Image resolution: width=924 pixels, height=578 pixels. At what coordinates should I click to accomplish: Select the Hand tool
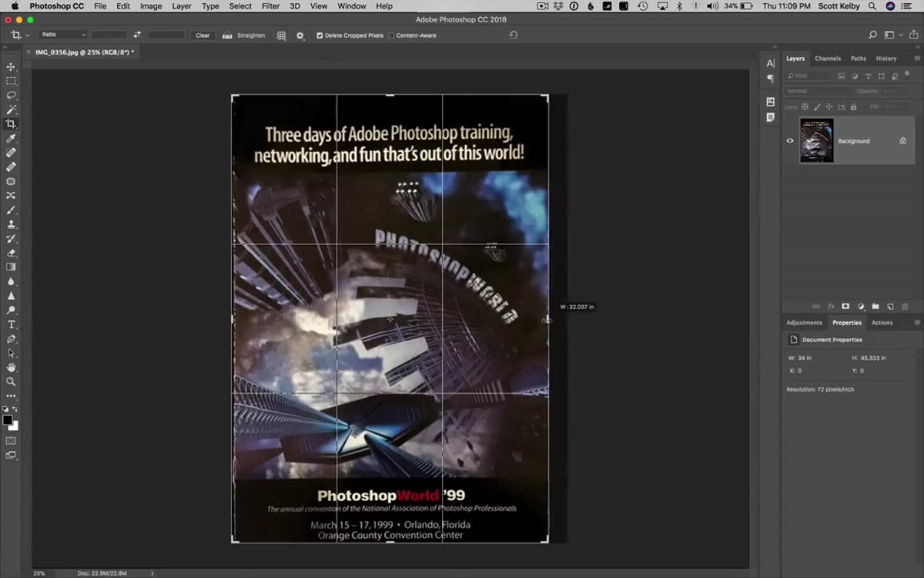[11, 368]
